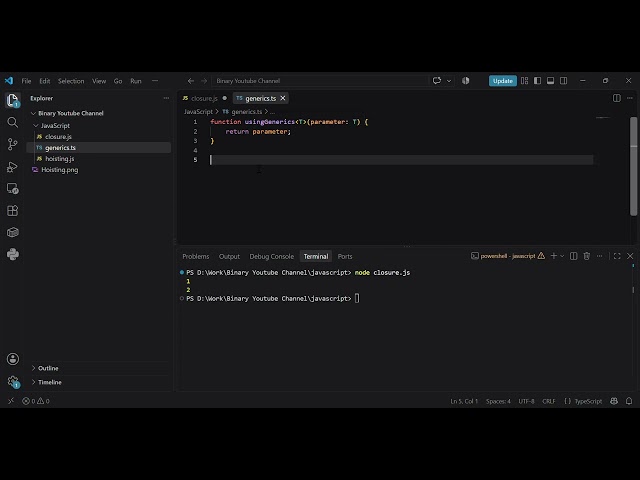Image resolution: width=640 pixels, height=480 pixels.
Task: Switch to the Ports panel tab
Action: tap(345, 256)
